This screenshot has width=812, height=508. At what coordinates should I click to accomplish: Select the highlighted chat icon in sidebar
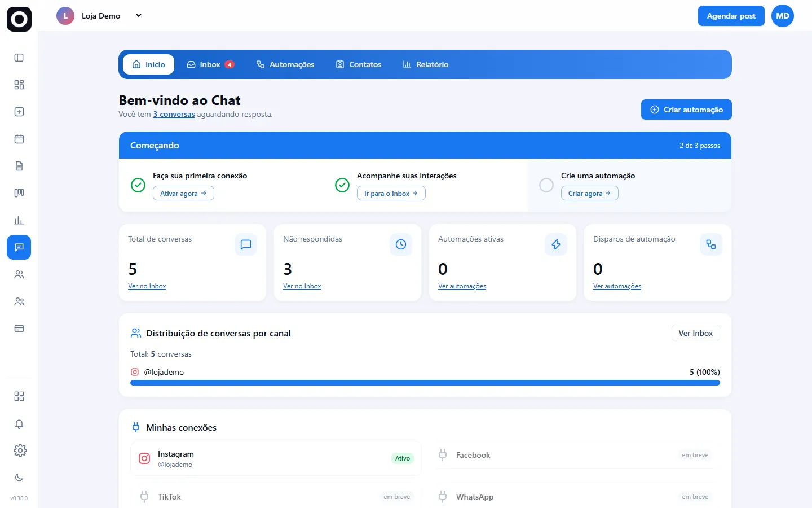19,247
